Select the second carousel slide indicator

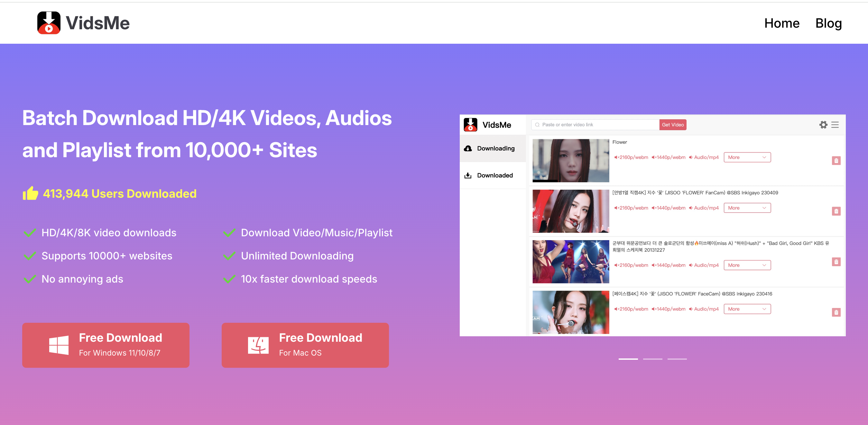point(652,359)
